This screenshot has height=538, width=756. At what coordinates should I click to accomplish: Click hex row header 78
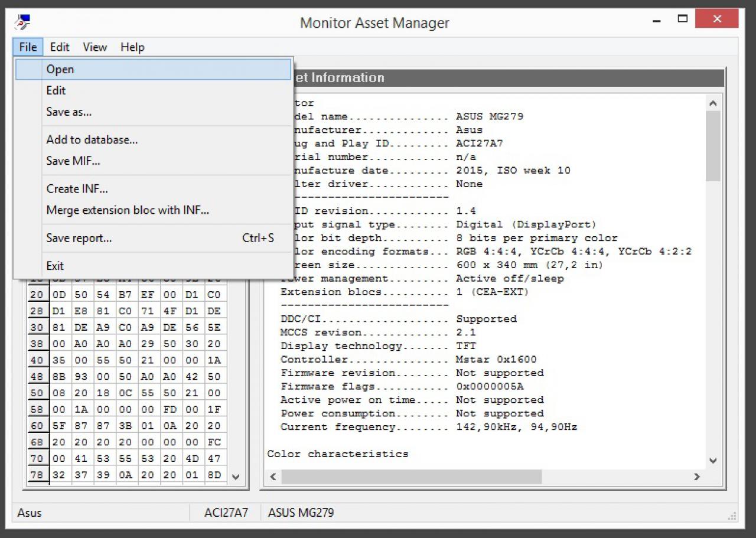(37, 475)
